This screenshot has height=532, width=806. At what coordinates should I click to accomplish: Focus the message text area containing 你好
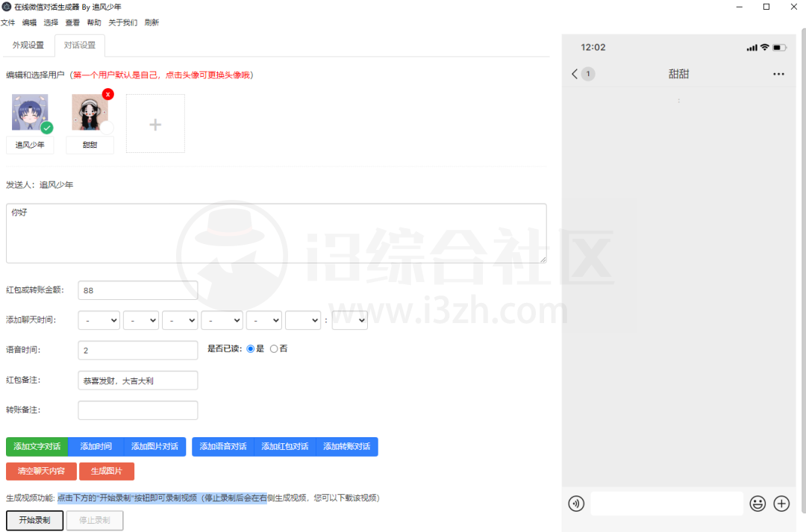coord(276,234)
